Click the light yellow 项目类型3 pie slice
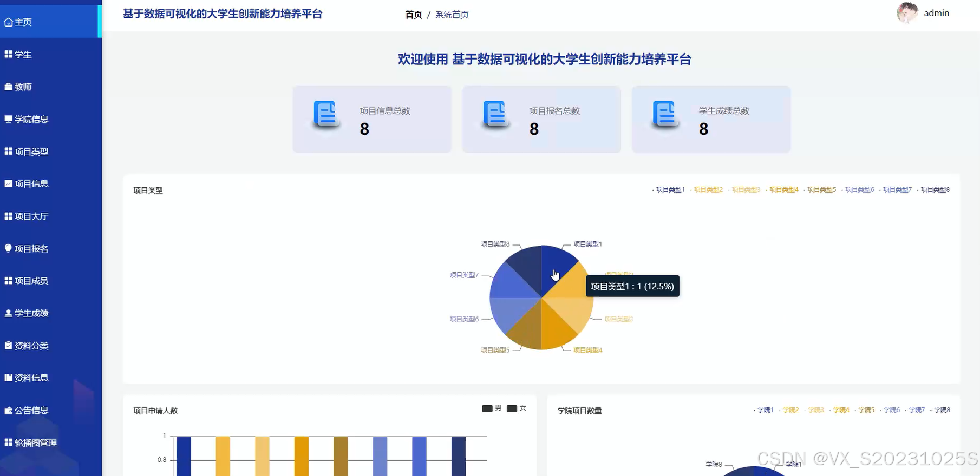 pyautogui.click(x=575, y=312)
